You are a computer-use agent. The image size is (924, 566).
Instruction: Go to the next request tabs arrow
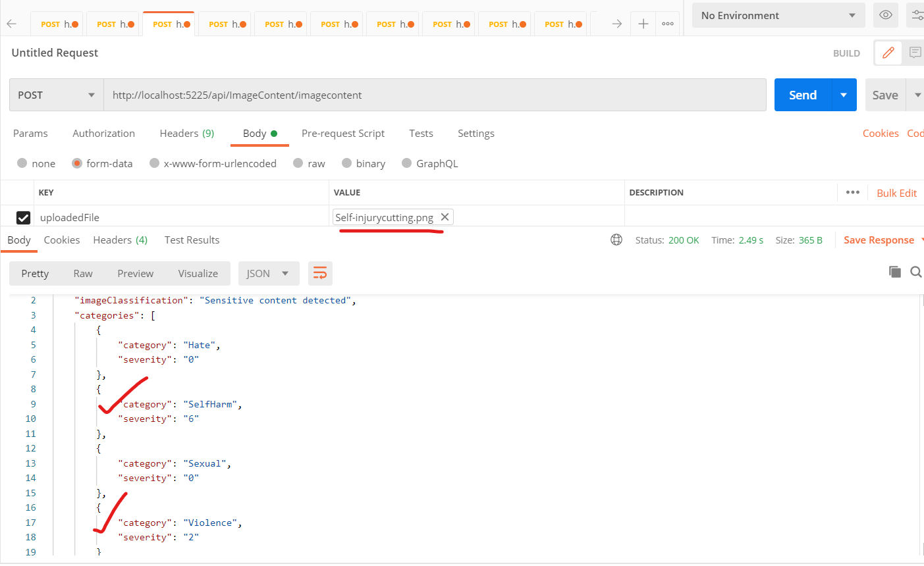pos(617,24)
